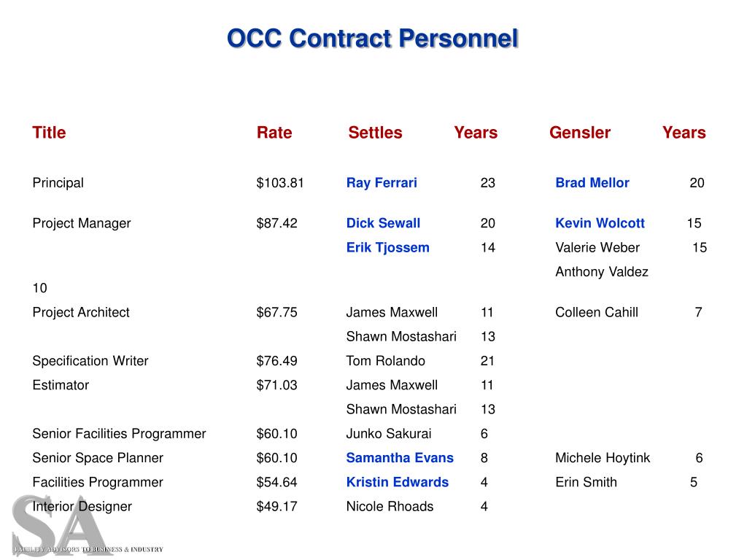Click the SA logo in the corner
The height and width of the screenshot is (560, 747).
pyautogui.click(x=88, y=526)
